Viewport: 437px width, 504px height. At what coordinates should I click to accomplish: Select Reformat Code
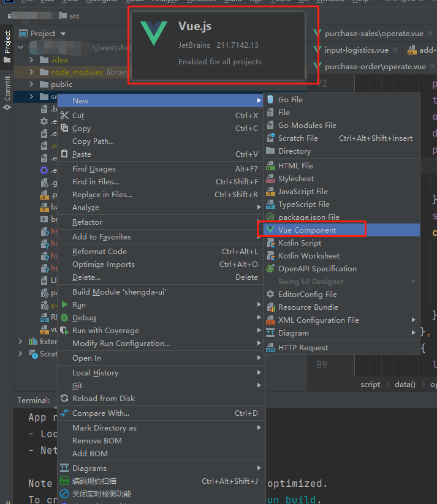(161, 252)
